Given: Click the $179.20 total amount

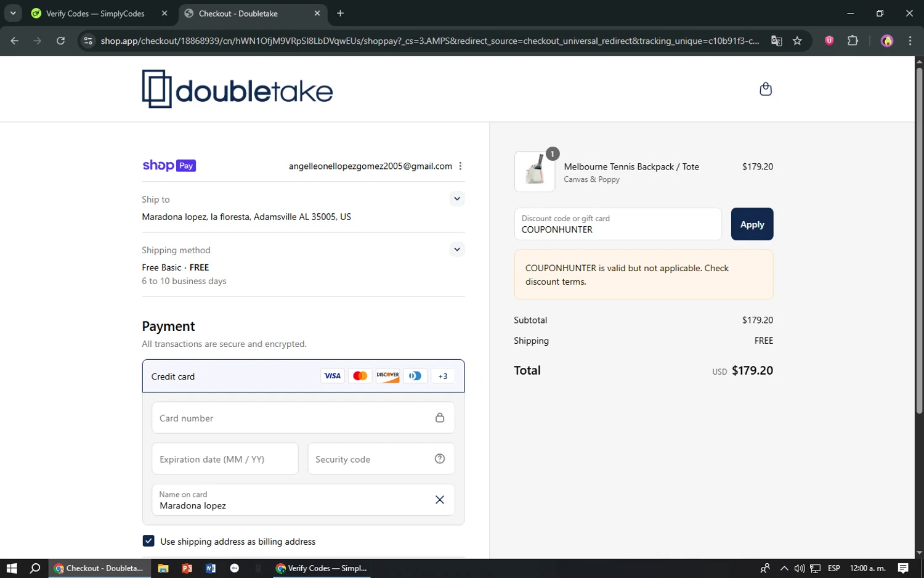Looking at the screenshot, I should (x=752, y=370).
